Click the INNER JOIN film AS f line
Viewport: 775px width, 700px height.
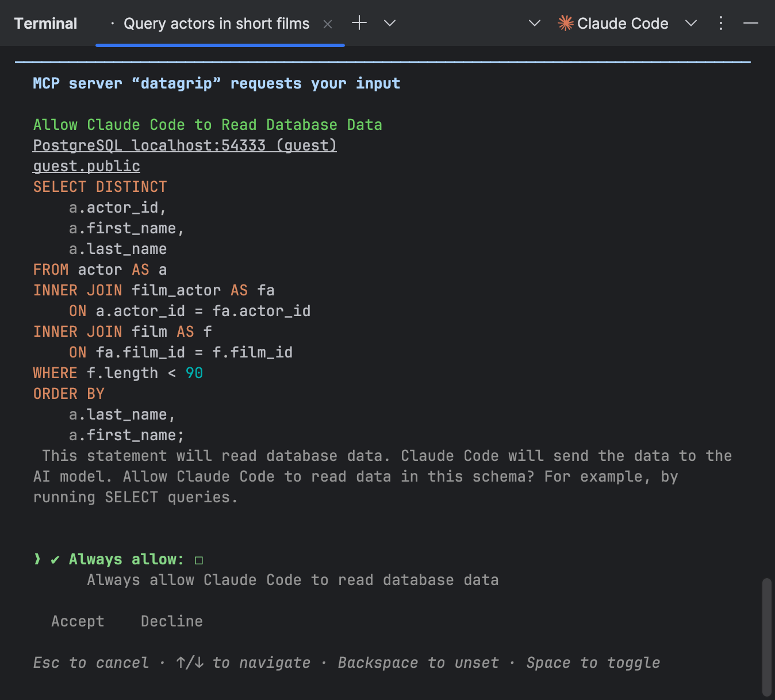click(122, 332)
